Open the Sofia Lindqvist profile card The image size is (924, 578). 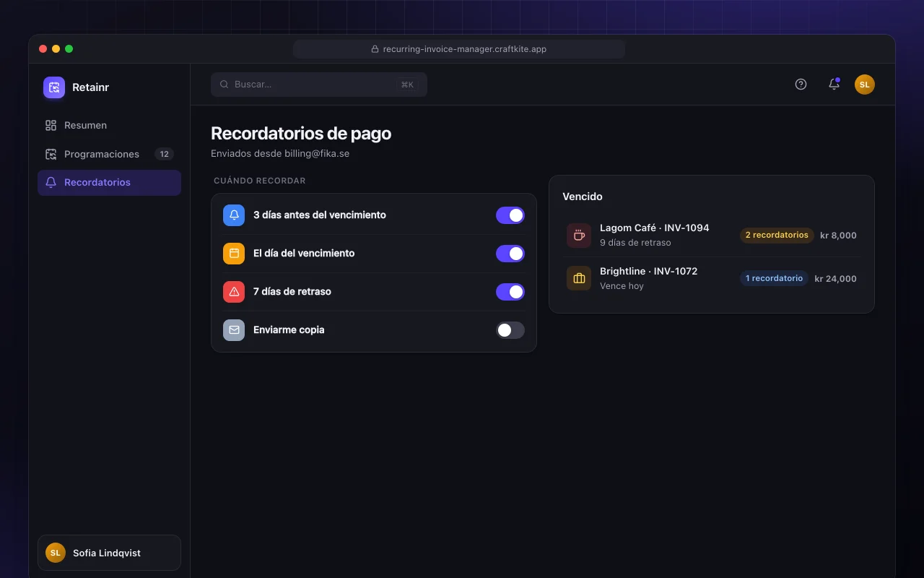(109, 553)
